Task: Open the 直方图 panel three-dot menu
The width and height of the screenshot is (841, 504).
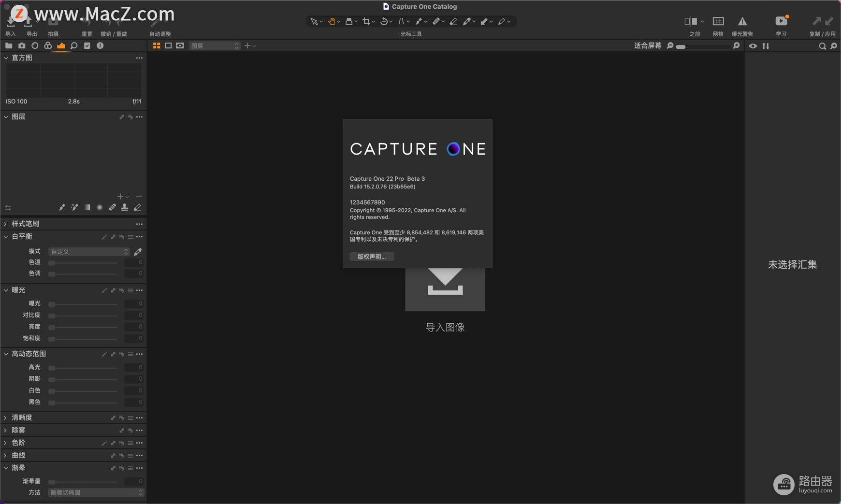Action: 139,58
